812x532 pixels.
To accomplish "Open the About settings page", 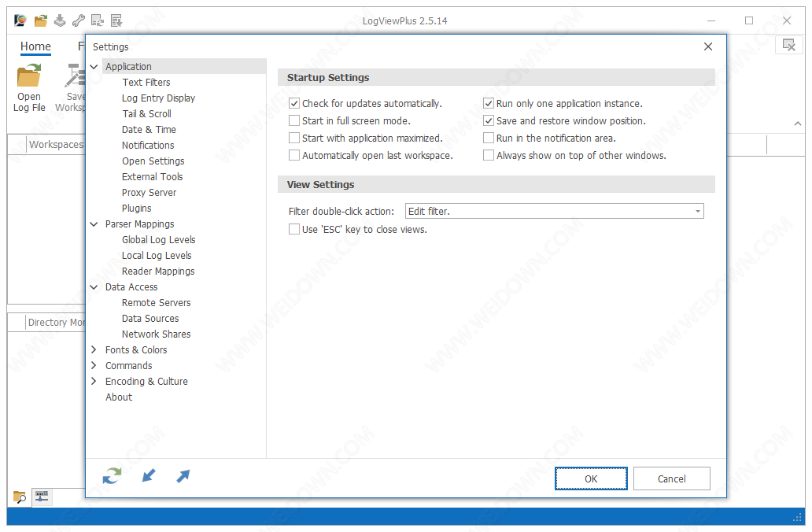I will pyautogui.click(x=119, y=397).
